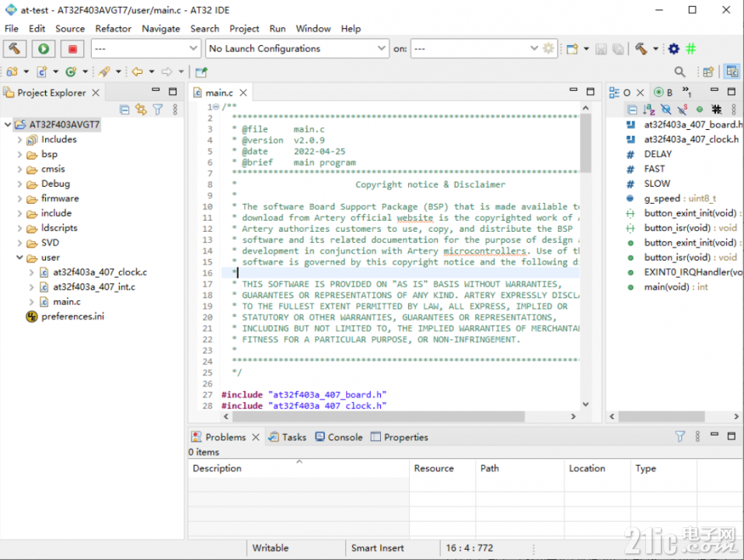
Task: Open the Navigate menu
Action: [x=161, y=29]
